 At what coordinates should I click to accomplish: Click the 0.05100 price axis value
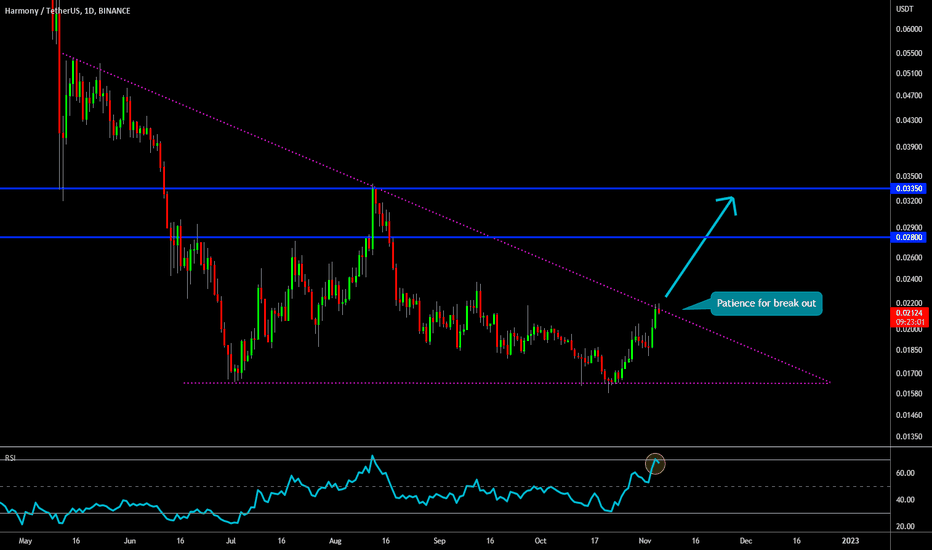pyautogui.click(x=909, y=74)
